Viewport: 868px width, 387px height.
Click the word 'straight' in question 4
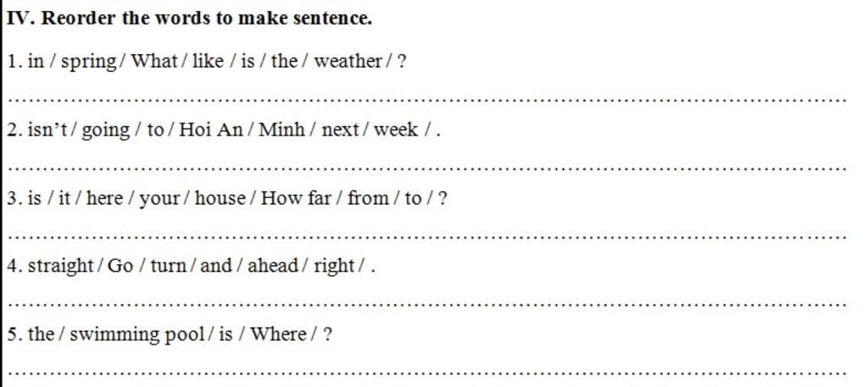61,267
